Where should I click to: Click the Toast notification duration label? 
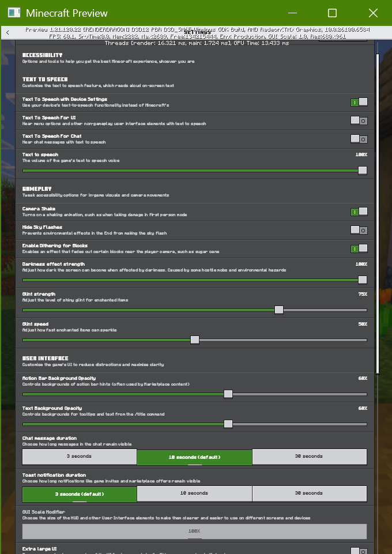click(54, 475)
